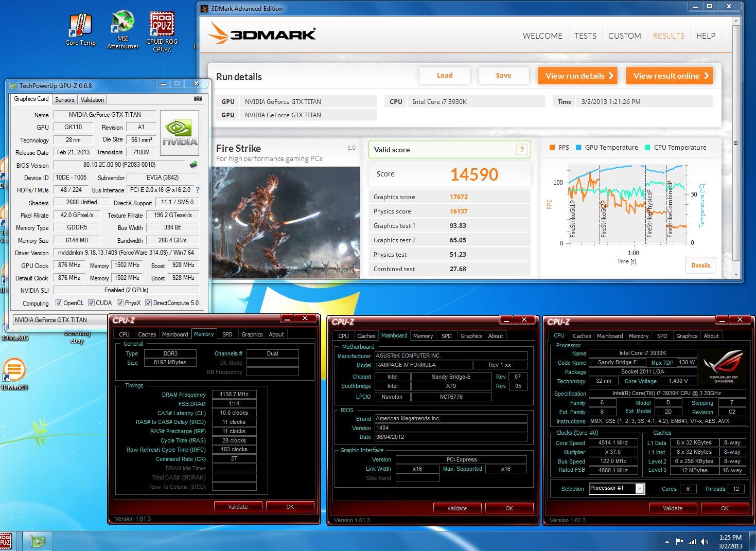Switch to Sensors tab in GPU-Z
This screenshot has height=551, width=756.
pos(65,100)
